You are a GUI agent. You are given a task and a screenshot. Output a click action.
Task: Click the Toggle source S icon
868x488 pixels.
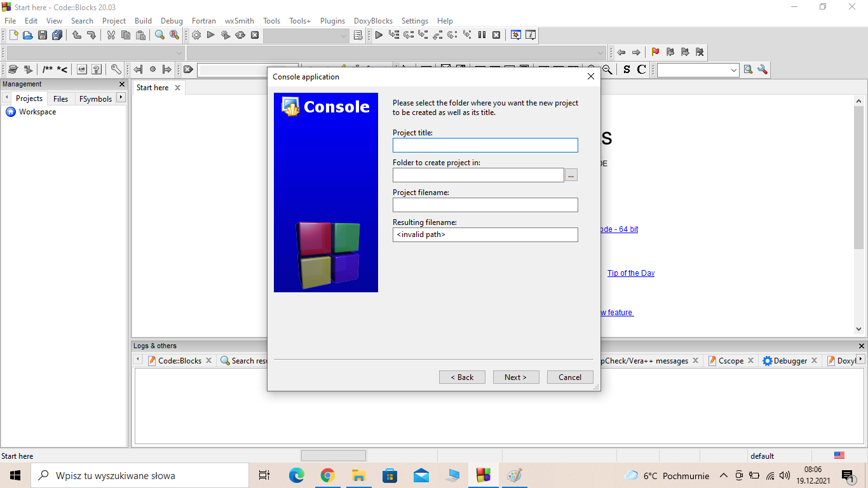tap(627, 69)
